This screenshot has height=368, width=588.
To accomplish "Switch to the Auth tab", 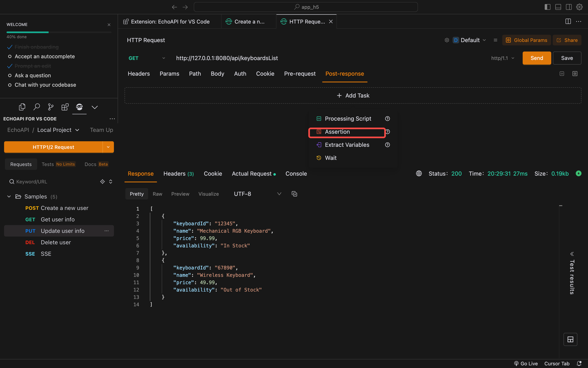I will click(x=240, y=74).
